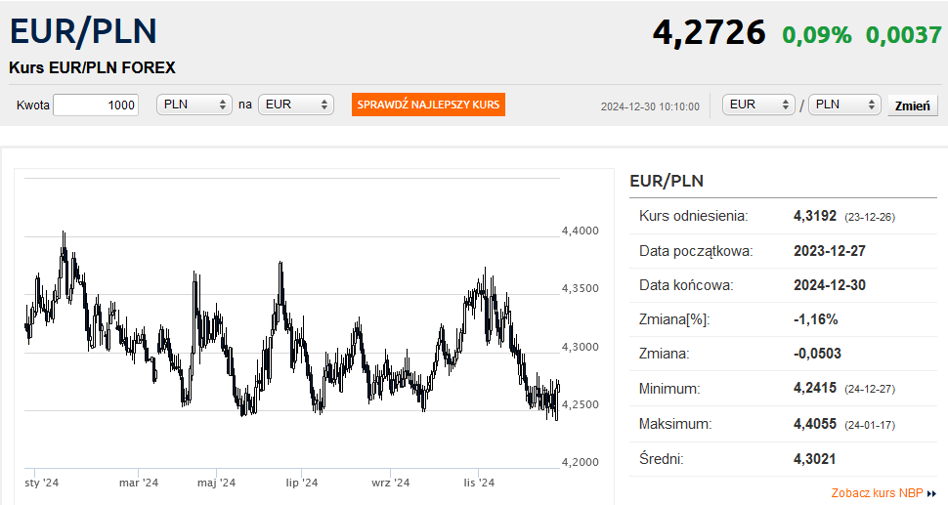Click the maj '24 label on chart axis
Viewport: 948px width, 505px height.
pos(216,483)
